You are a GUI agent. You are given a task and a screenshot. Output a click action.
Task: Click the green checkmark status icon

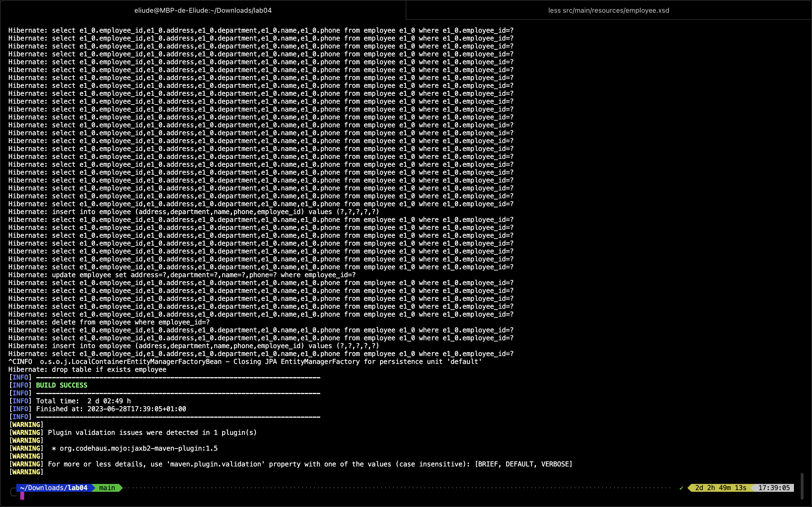coord(681,488)
